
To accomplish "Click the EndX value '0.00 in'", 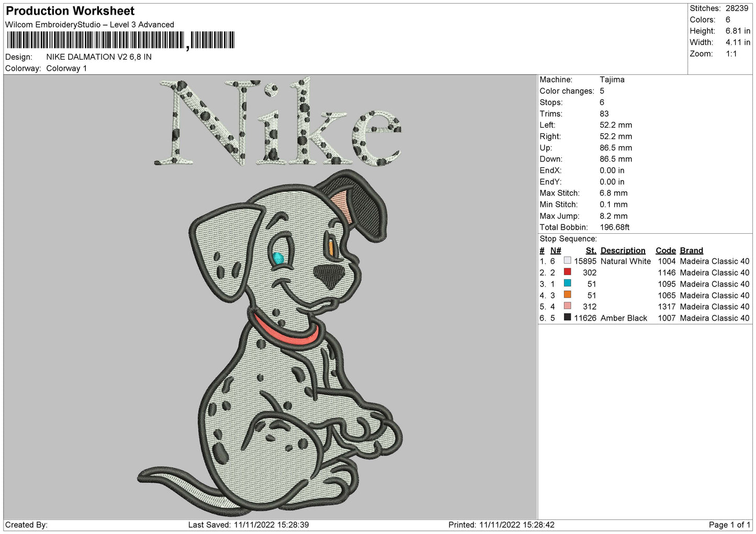I will coord(612,171).
